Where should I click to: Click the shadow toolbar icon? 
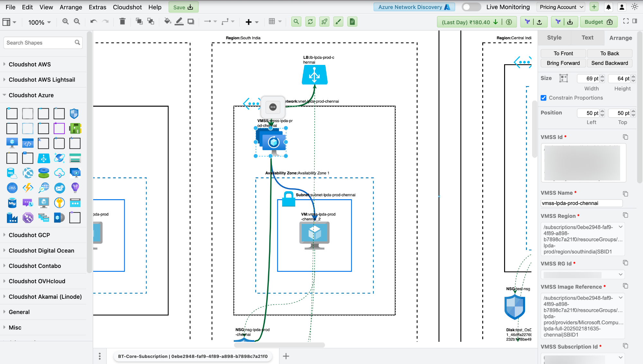191,22
